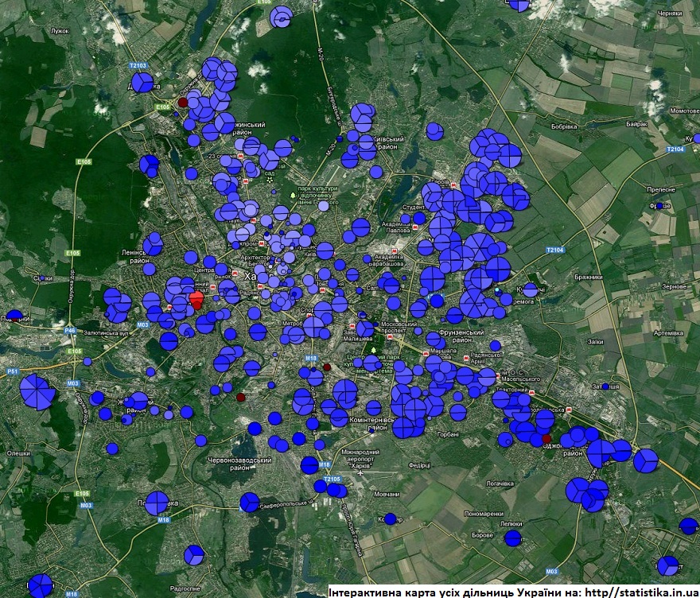The height and width of the screenshot is (598, 700).
Task: Click the dark red dot by Одеська district
Action: [546, 438]
